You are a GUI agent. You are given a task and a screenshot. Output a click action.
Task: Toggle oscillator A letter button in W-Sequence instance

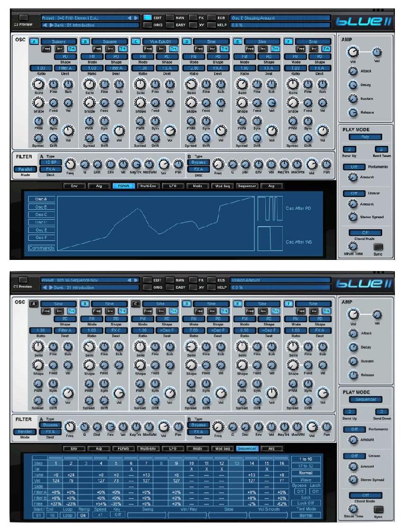point(34,304)
